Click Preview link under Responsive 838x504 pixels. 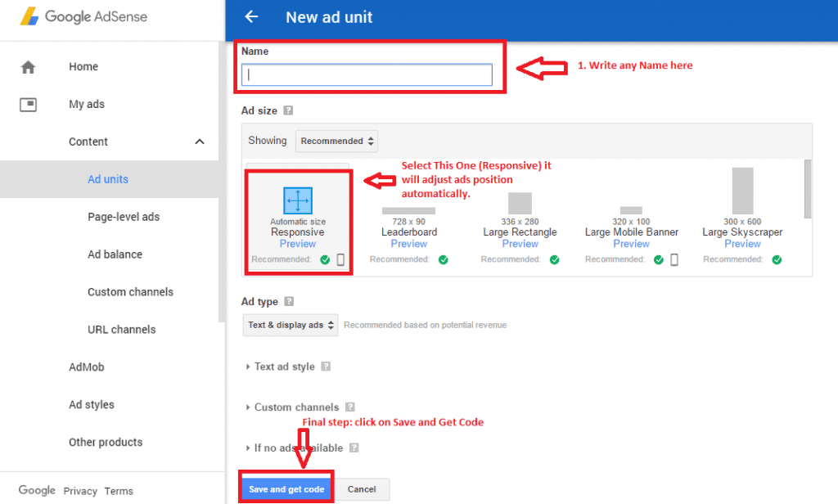[x=298, y=244]
